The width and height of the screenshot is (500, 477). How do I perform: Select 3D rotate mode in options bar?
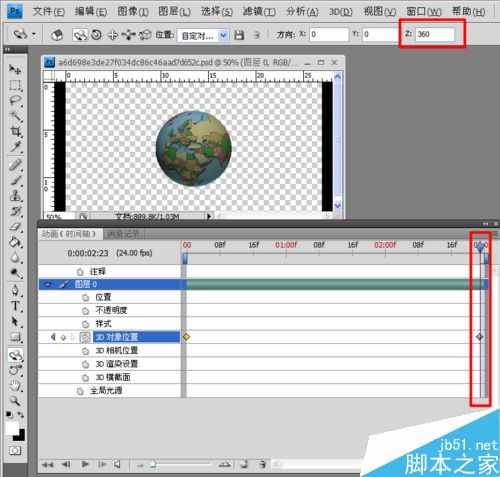tap(80, 35)
